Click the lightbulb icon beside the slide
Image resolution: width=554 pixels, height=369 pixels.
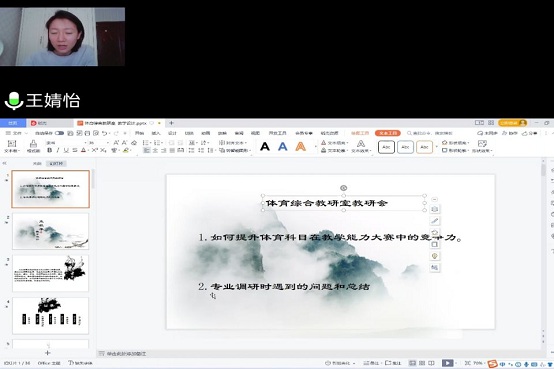click(435, 256)
